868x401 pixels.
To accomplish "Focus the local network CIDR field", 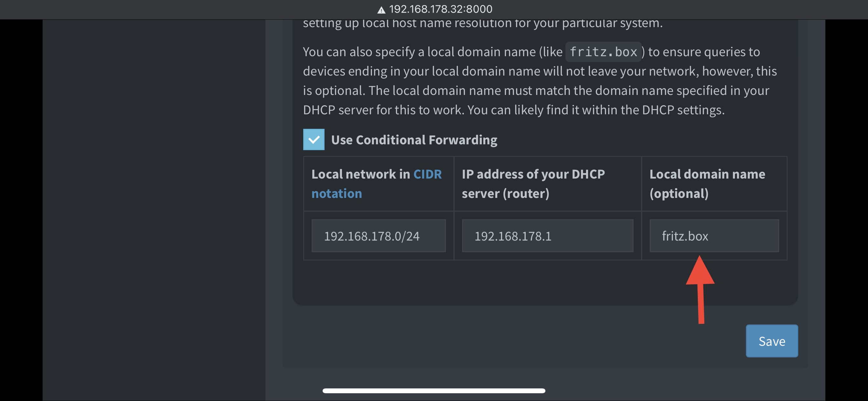I will coord(378,236).
